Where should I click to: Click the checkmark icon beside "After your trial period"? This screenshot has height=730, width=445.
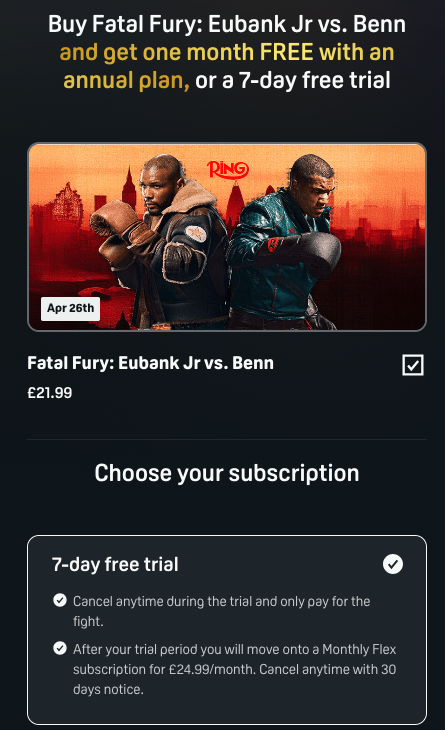click(x=60, y=648)
